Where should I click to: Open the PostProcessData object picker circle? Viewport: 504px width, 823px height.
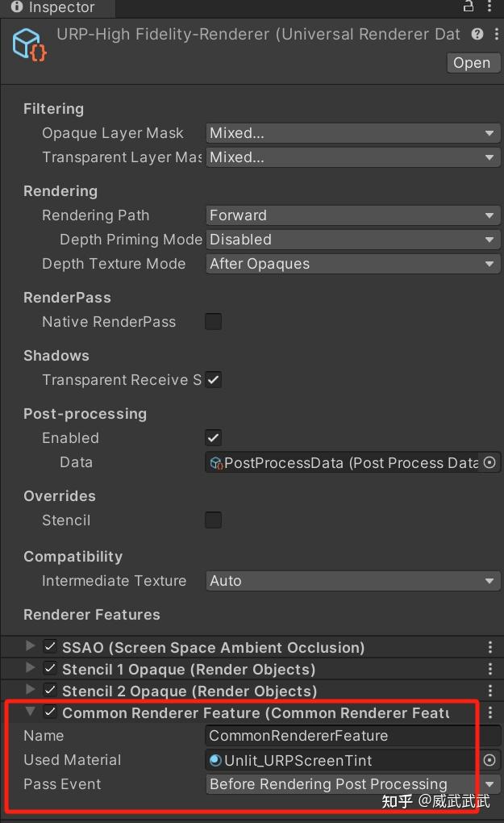tap(489, 462)
